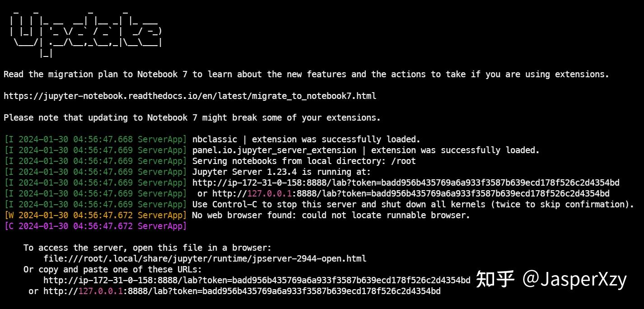
Task: Click the bottom ip-172-31-0-158 token URL
Action: tap(257, 280)
